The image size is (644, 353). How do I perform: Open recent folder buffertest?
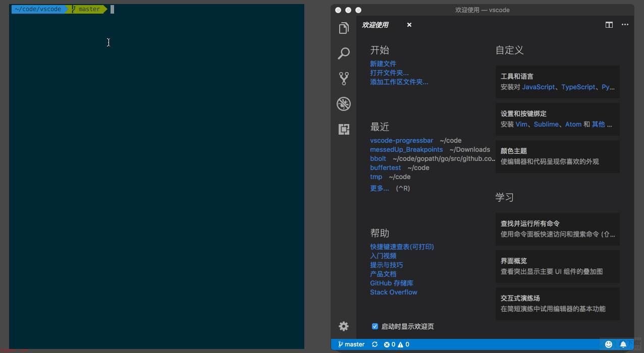(386, 167)
